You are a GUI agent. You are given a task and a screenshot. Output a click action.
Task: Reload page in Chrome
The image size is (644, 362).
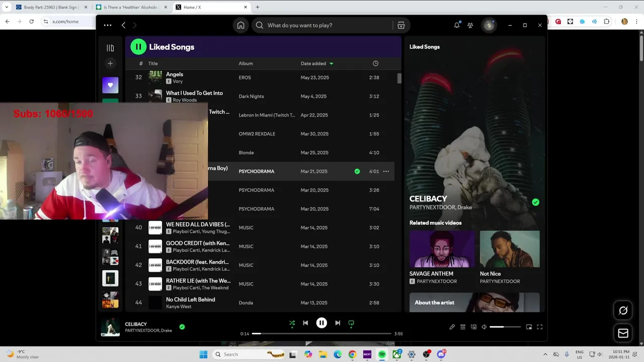click(31, 22)
